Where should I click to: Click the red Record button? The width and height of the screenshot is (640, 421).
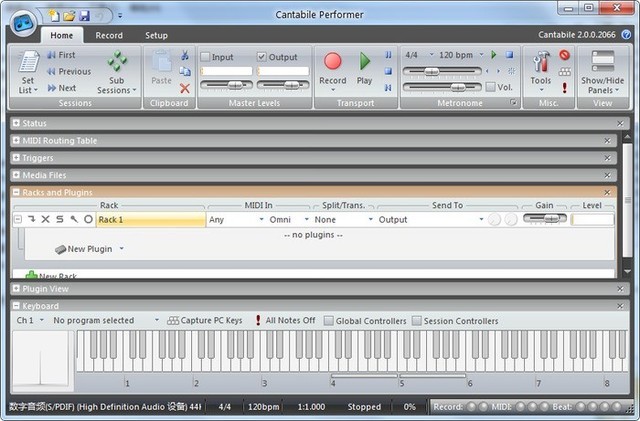(332, 62)
